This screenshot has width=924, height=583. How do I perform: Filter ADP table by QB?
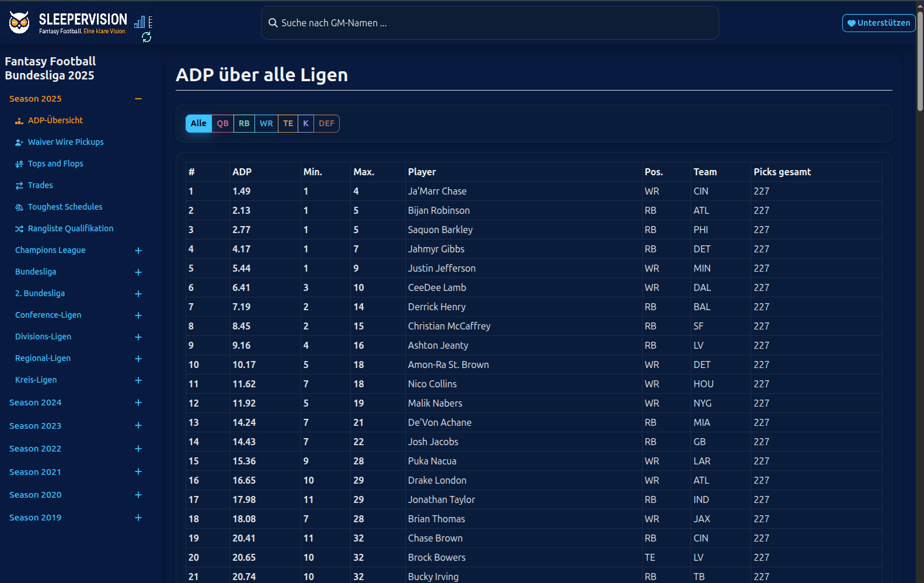[x=222, y=123]
